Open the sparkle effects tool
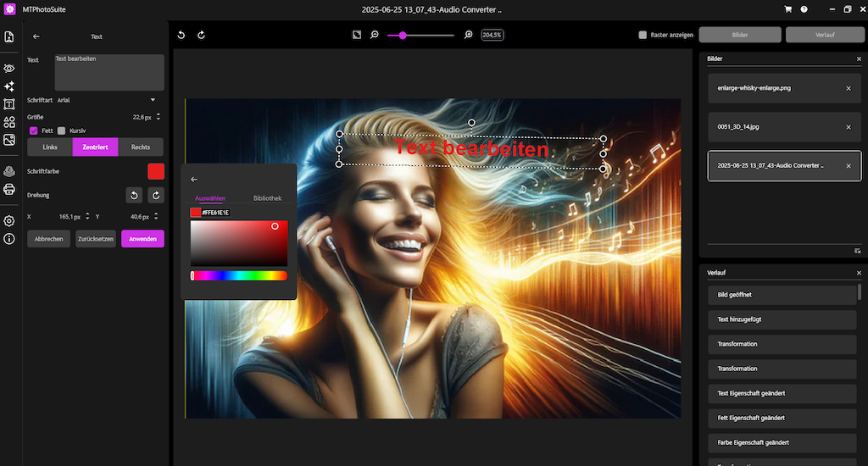Viewport: 868px width, 466px height. (9, 86)
